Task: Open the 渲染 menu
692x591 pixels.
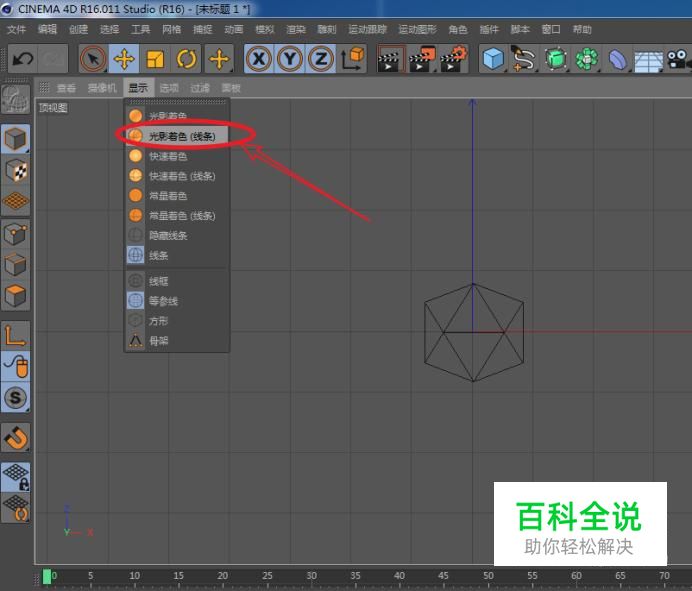Action: pyautogui.click(x=296, y=30)
